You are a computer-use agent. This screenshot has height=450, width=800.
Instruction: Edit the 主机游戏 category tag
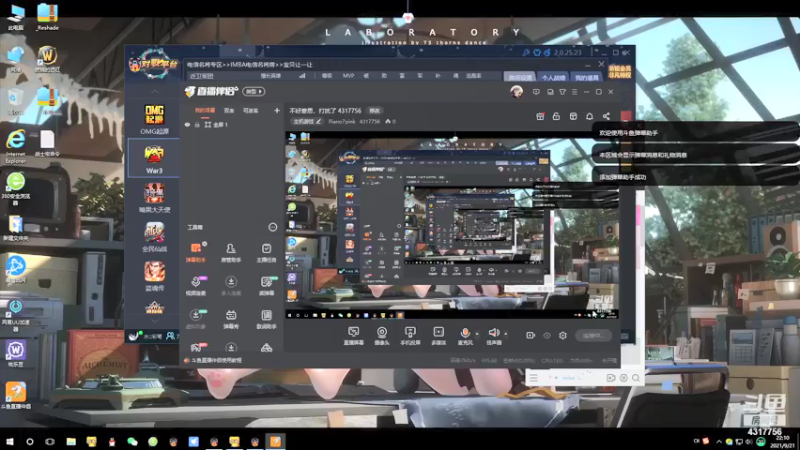point(306,121)
